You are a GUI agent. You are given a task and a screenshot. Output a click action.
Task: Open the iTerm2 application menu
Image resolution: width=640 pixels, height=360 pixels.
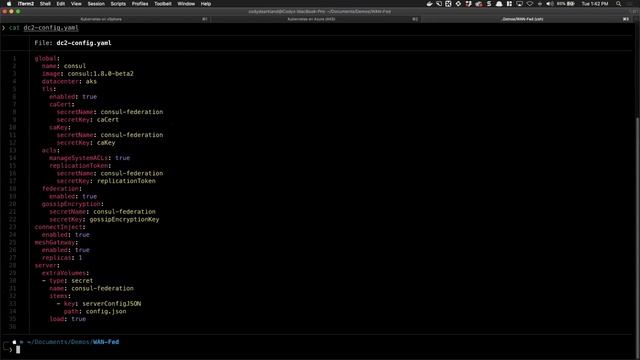26,4
